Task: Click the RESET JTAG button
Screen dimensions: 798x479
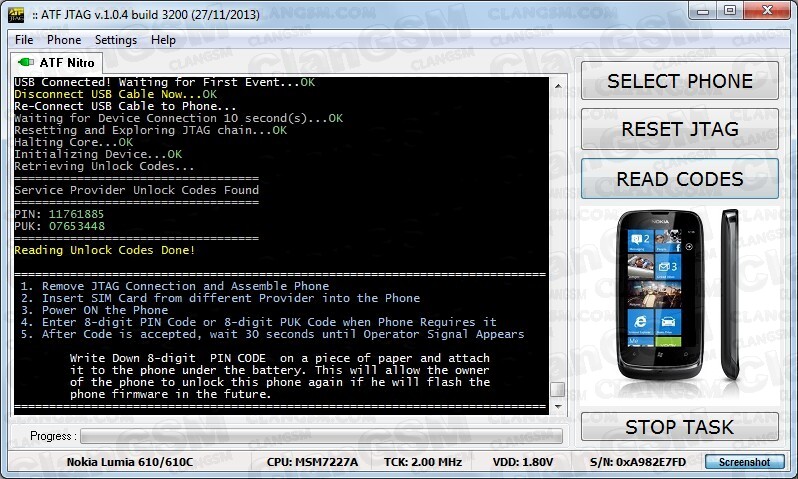Action: point(679,129)
